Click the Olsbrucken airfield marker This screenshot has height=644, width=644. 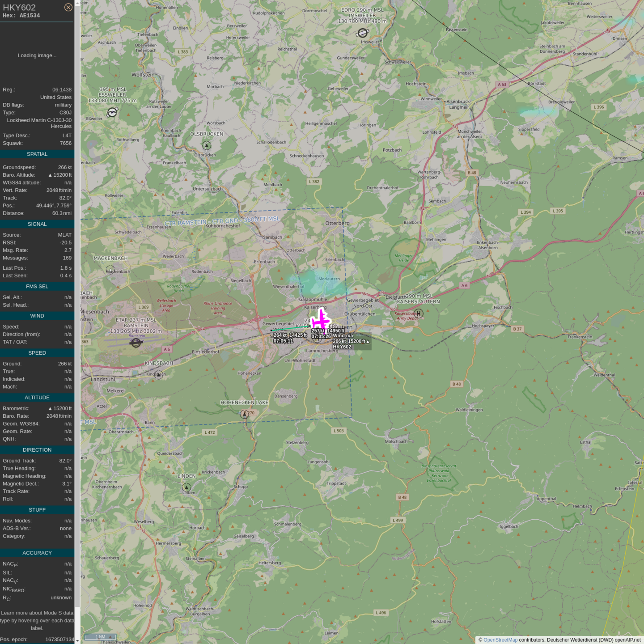pos(207,145)
